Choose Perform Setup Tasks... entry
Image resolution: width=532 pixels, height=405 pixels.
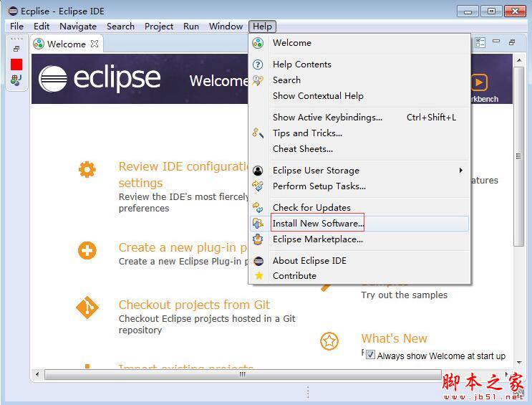click(x=359, y=186)
